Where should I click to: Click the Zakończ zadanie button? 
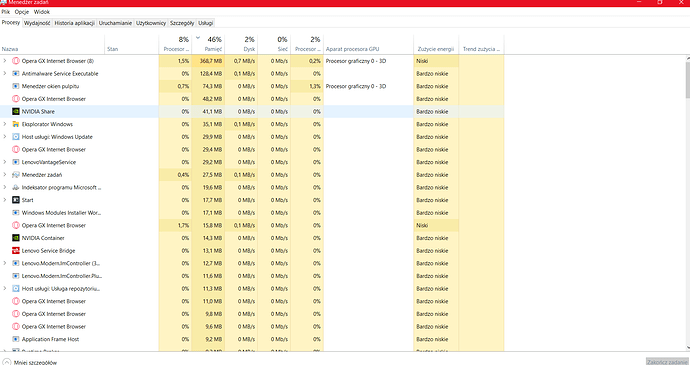[x=667, y=362]
